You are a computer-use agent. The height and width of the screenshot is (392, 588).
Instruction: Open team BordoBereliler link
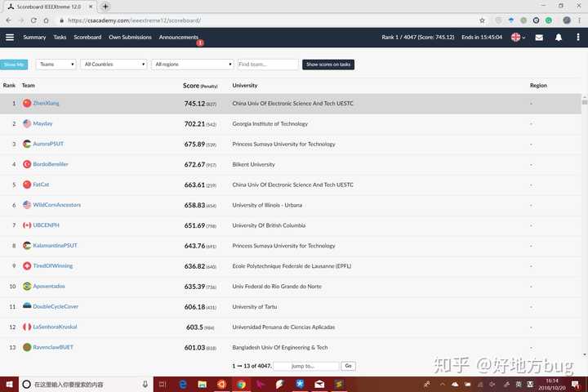coord(51,164)
